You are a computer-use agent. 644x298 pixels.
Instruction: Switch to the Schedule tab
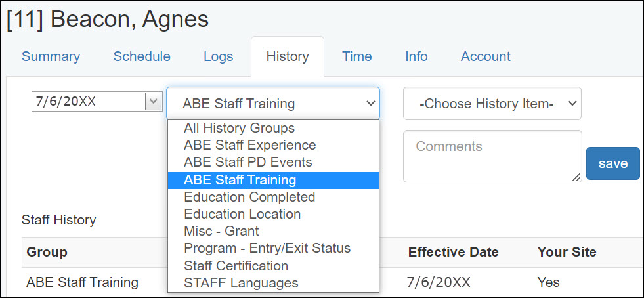coord(142,56)
